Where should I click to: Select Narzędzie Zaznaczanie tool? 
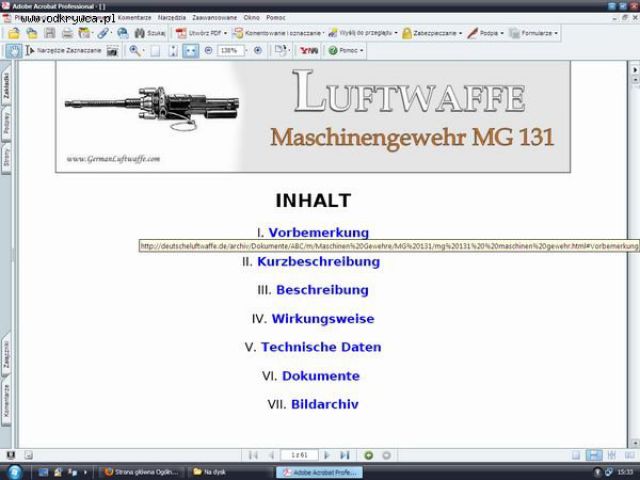pos(62,50)
